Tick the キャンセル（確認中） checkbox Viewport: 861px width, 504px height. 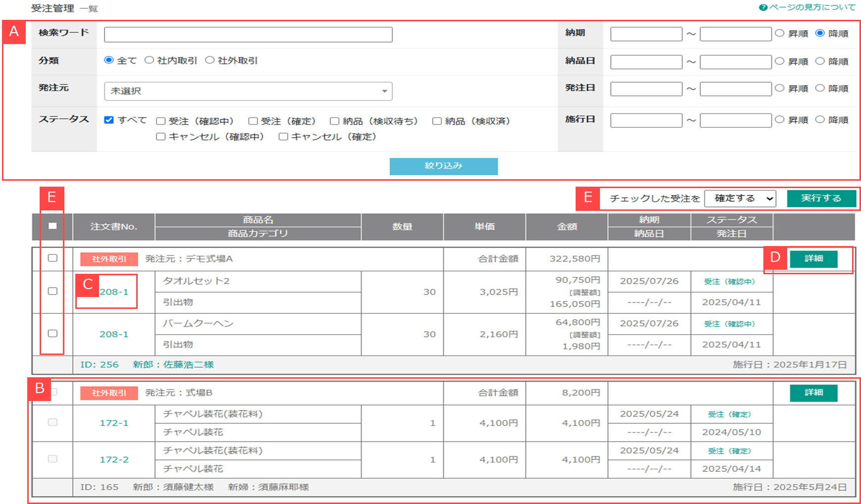pyautogui.click(x=161, y=137)
